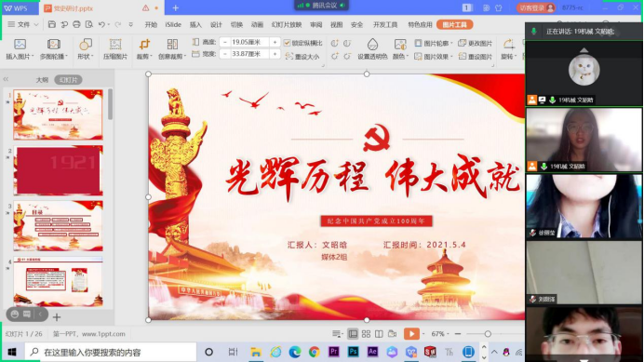The height and width of the screenshot is (362, 644).
Task: Open the Rotate (旋转) dropdown
Action: tap(509, 49)
